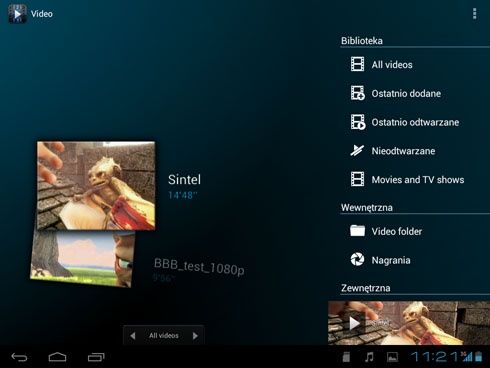The image size is (490, 368).
Task: Select the BBB_test_1080p title text
Action: click(199, 267)
